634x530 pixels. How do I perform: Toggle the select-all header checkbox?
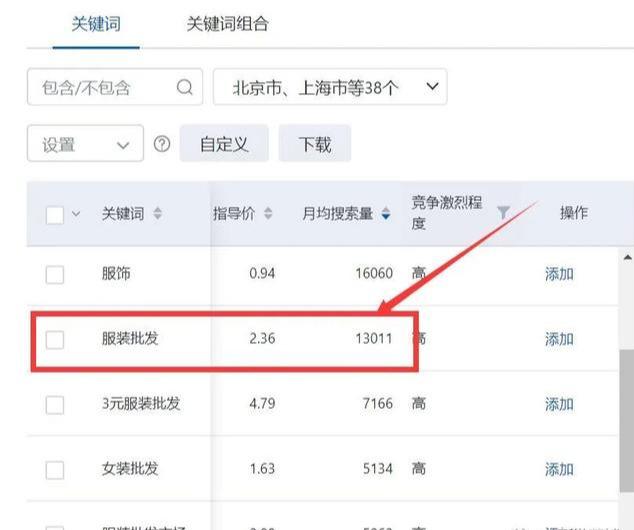pos(55,214)
